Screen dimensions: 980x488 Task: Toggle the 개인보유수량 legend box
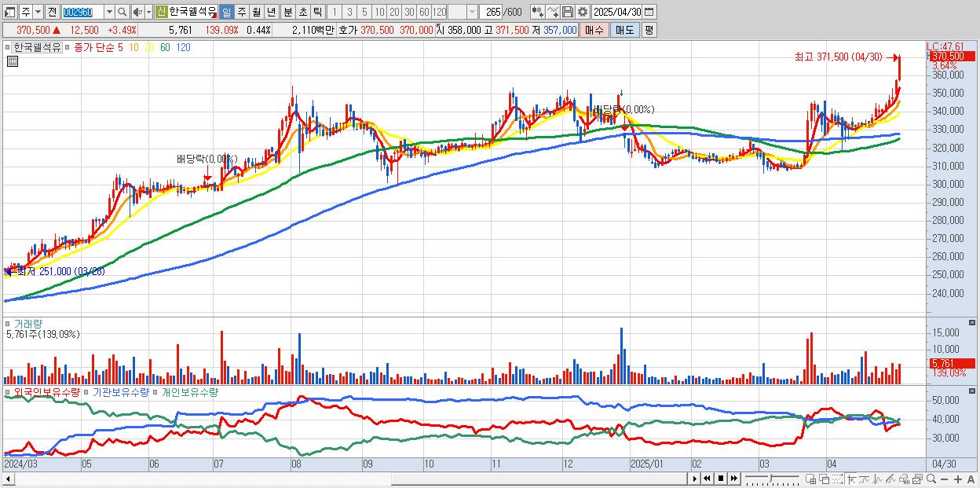tap(156, 391)
